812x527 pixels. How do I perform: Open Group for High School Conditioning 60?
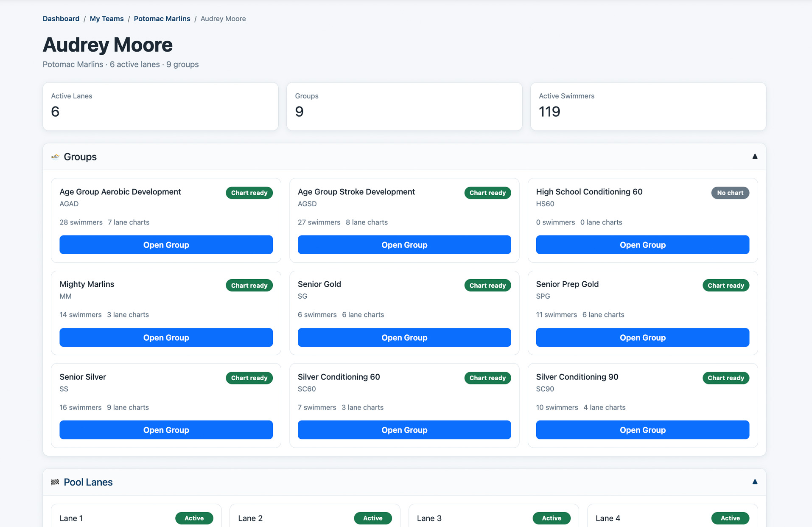click(x=643, y=245)
